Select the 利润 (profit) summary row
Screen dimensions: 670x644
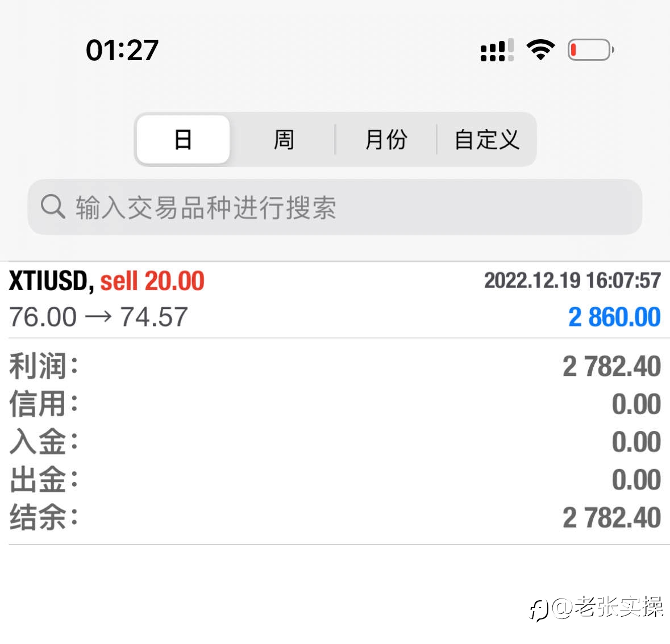(x=335, y=366)
